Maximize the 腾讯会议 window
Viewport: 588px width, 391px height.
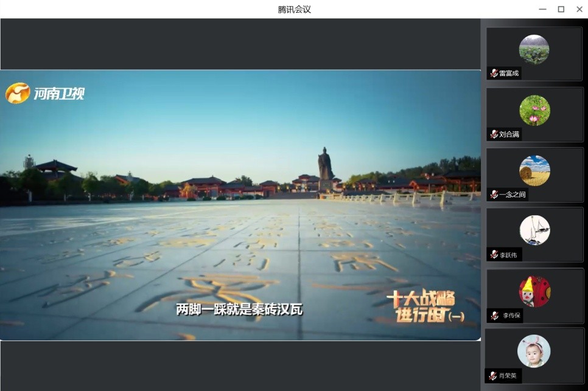561,9
